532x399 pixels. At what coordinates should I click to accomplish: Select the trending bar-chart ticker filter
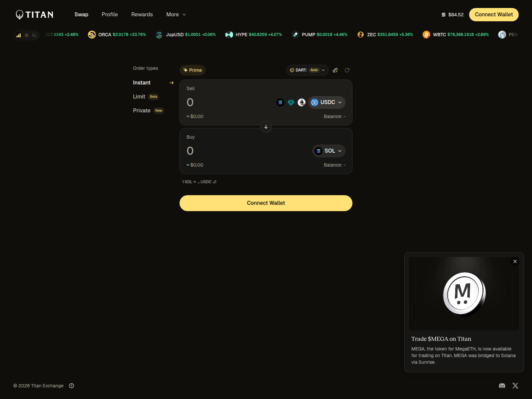[19, 35]
